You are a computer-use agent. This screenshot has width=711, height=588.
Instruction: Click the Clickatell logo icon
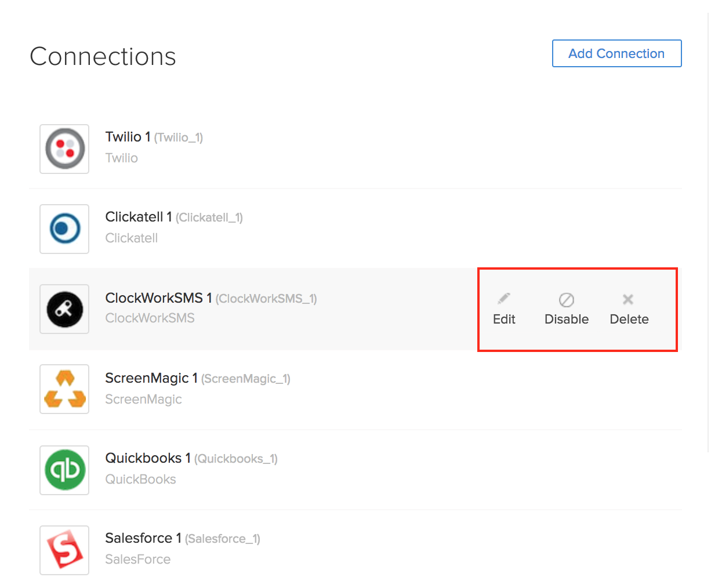64,229
